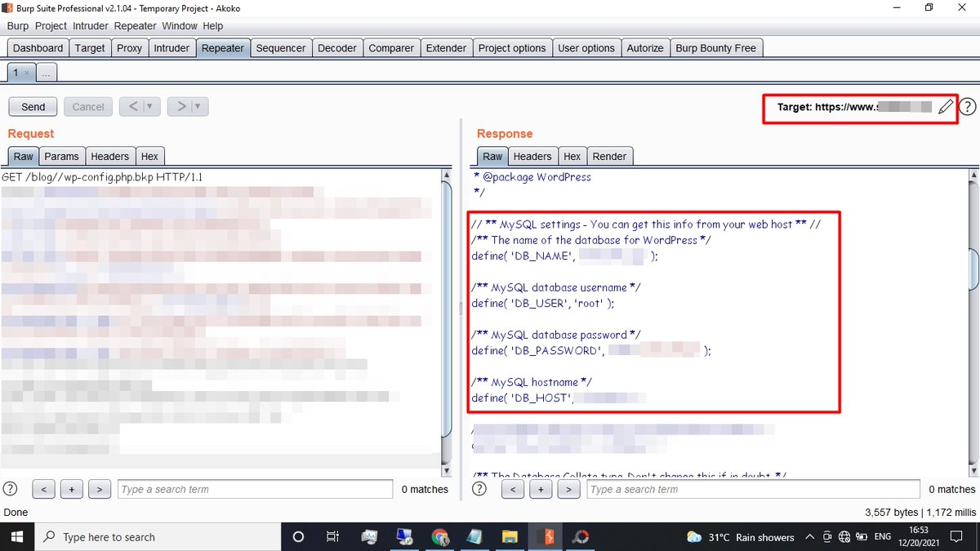The image size is (980, 551).
Task: Click the Send button
Action: pos(33,107)
